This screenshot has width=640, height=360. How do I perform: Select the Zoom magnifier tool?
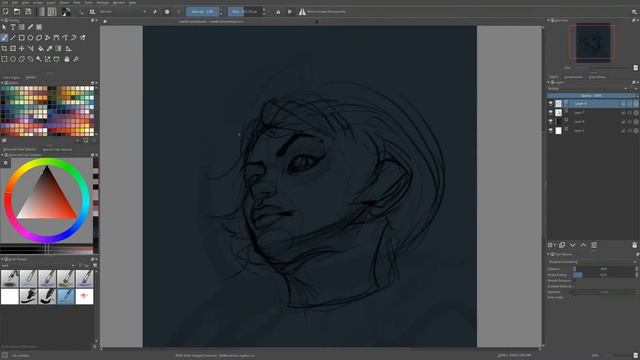coord(76,59)
